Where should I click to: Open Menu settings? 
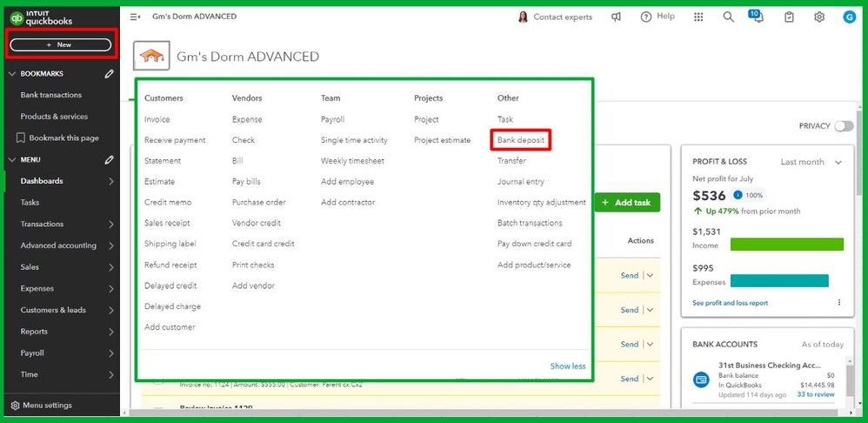pyautogui.click(x=42, y=406)
